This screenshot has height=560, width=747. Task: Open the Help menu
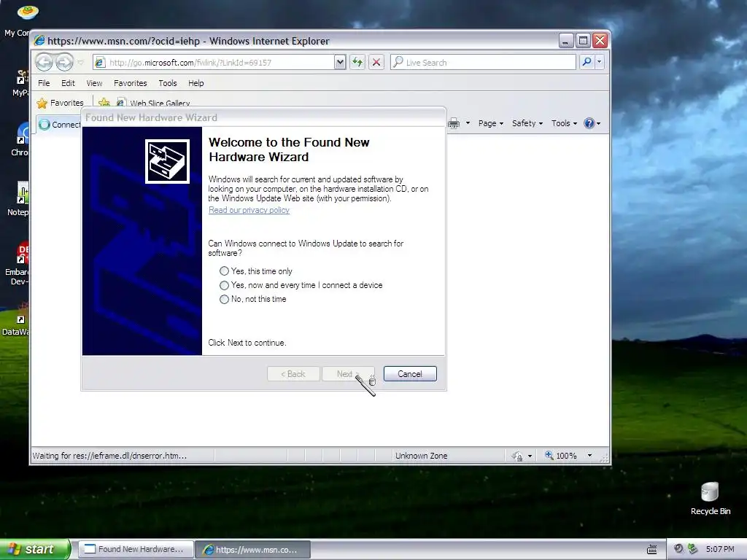196,83
